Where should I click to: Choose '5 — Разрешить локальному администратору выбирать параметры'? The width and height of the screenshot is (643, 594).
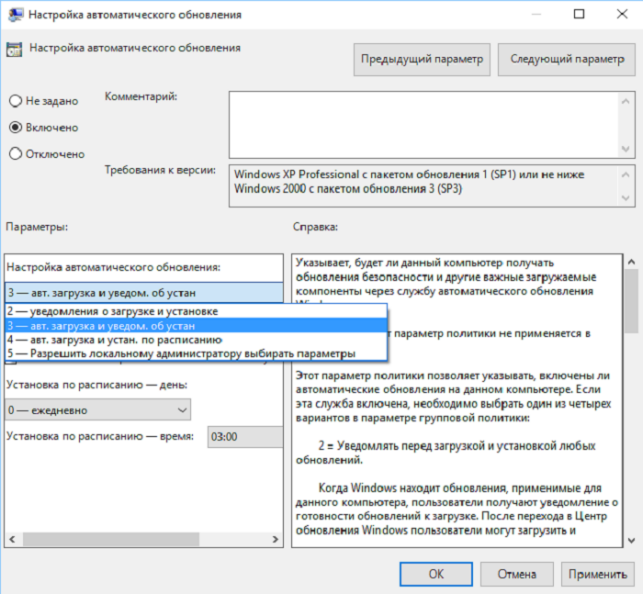point(196,353)
